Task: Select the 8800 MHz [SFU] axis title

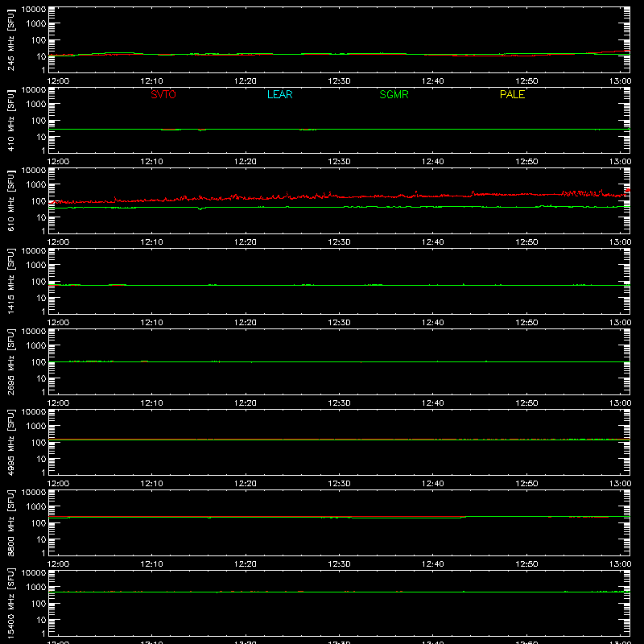Action: 11,522
